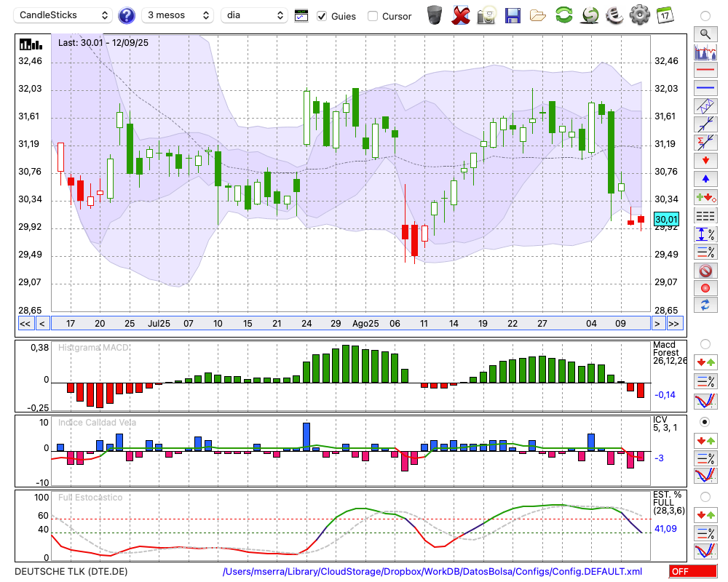The height and width of the screenshot is (582, 728).
Task: Click the chart type icon left of Last
Action: 31,44
